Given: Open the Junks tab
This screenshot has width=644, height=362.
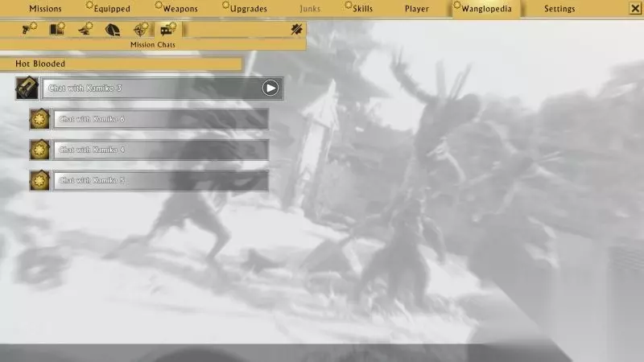Looking at the screenshot, I should (310, 9).
